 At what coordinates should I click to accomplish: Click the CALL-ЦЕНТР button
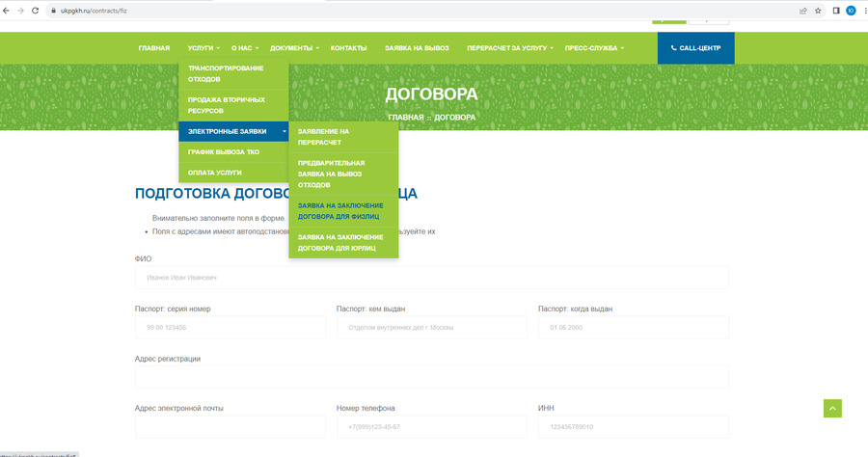tap(695, 48)
